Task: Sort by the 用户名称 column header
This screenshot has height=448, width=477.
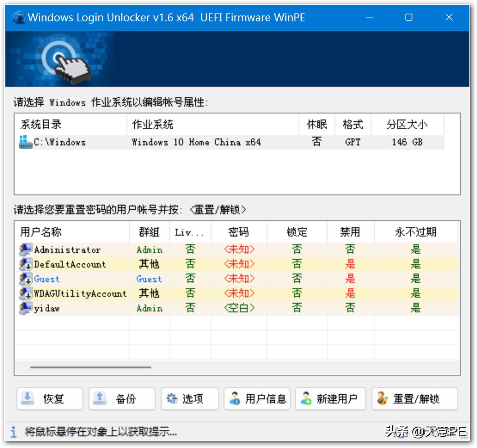Action: pos(72,232)
